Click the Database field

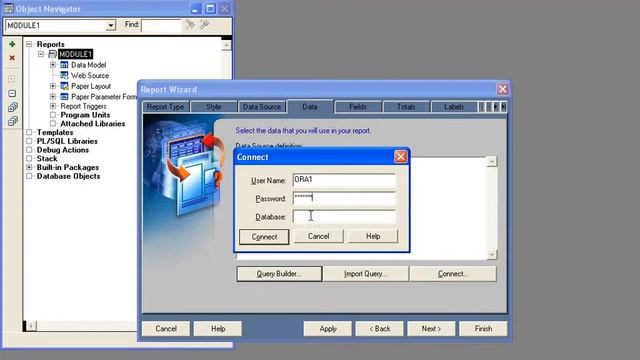[x=344, y=217]
